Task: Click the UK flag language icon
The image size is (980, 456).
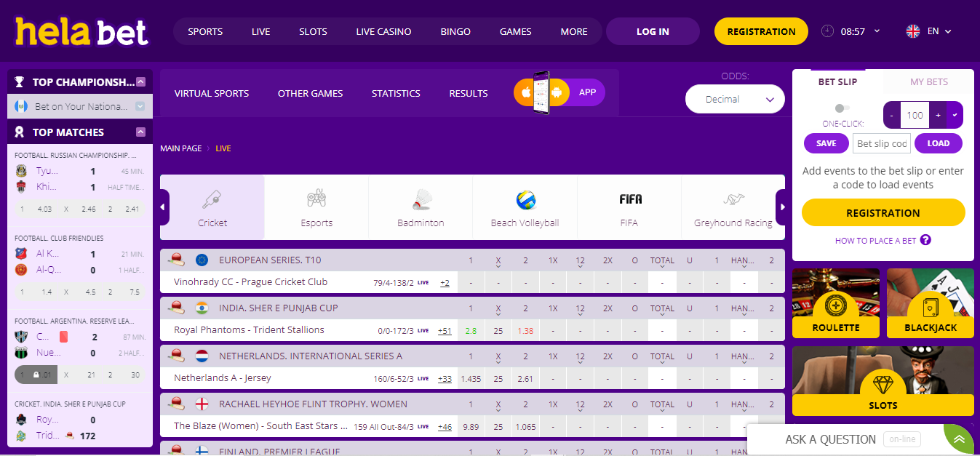Action: point(912,31)
